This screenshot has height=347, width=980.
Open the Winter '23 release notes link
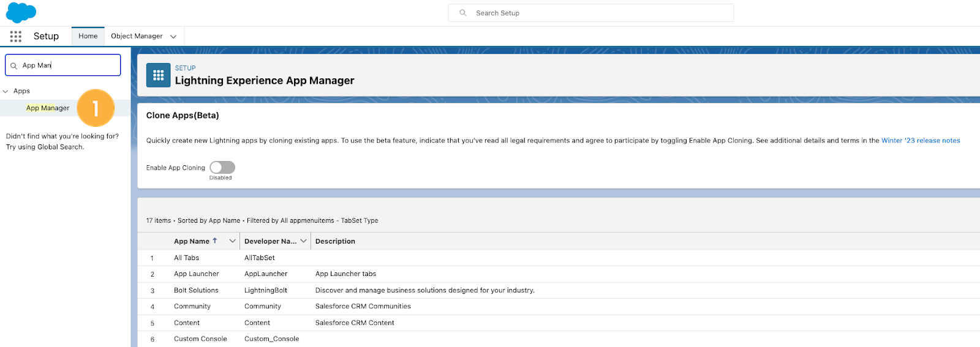click(921, 140)
